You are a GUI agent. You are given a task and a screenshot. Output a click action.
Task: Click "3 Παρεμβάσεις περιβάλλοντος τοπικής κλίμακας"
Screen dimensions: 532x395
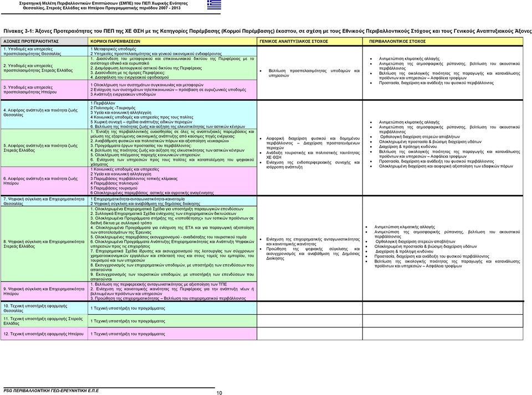coord(134,178)
